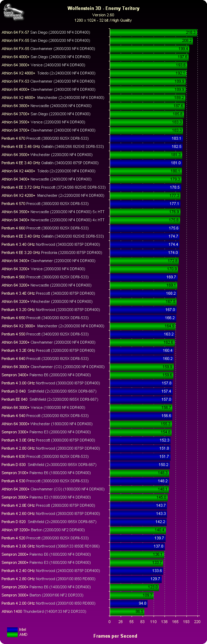Click the 'Athlon 64 FX-55 San Diego' row label
Viewport: 207px width, 644px height.
(46, 40)
